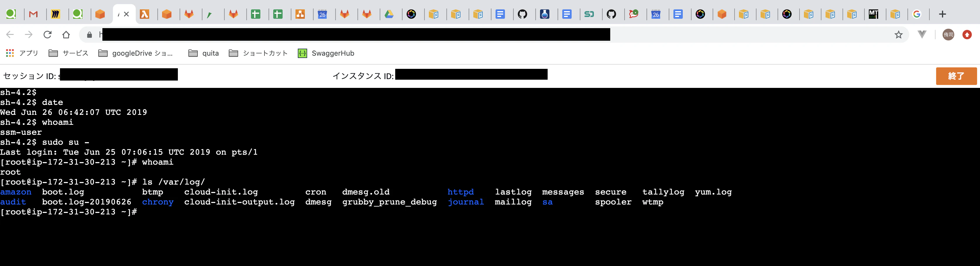The height and width of the screenshot is (266, 980).
Task: Open the googleDrive ショ... bookmark folder
Action: coord(136,53)
